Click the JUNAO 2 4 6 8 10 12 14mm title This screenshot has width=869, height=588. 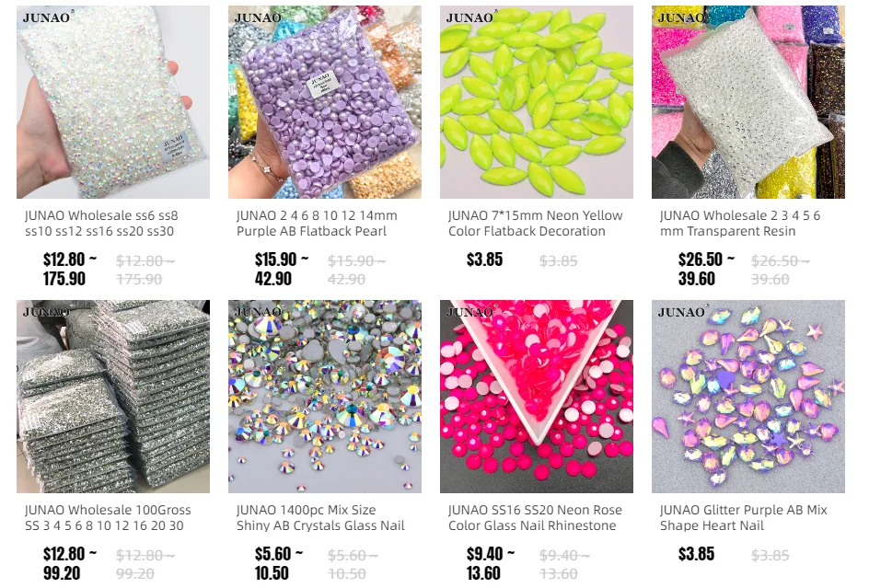pos(317,224)
